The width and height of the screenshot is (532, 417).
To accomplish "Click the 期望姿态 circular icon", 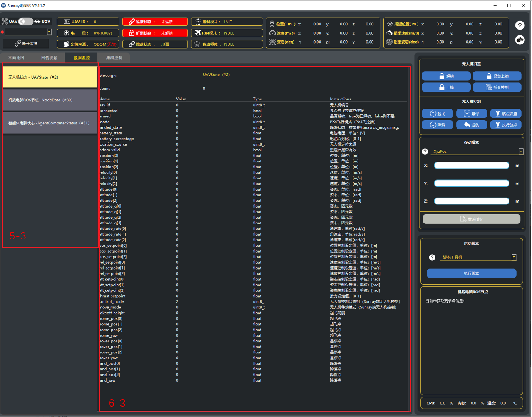I will click(390, 42).
